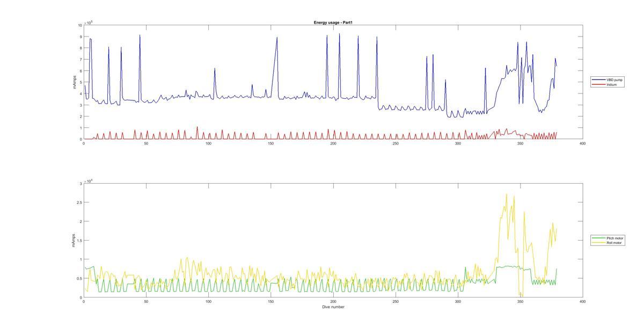Viewport: 644px width, 334px height.
Task: Click tick label 350 under the lower plot
Action: tap(520, 302)
